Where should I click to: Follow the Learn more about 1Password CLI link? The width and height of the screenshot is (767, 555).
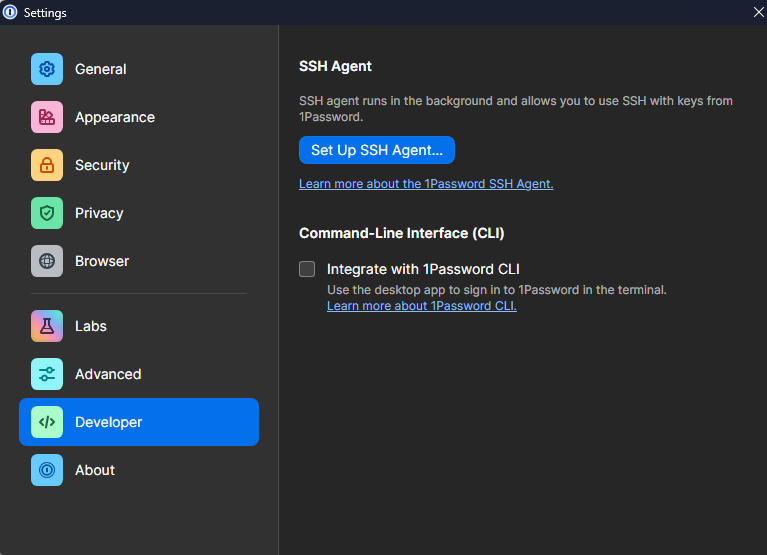click(421, 306)
